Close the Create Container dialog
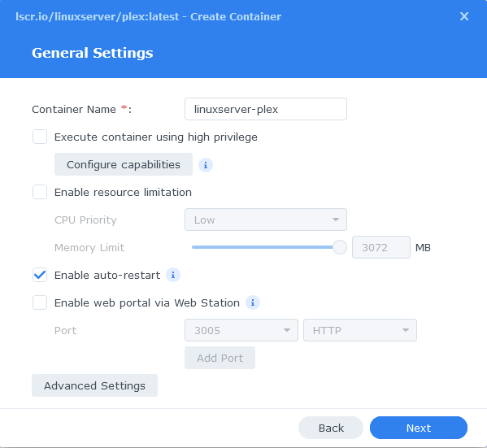487x448 pixels. click(464, 16)
